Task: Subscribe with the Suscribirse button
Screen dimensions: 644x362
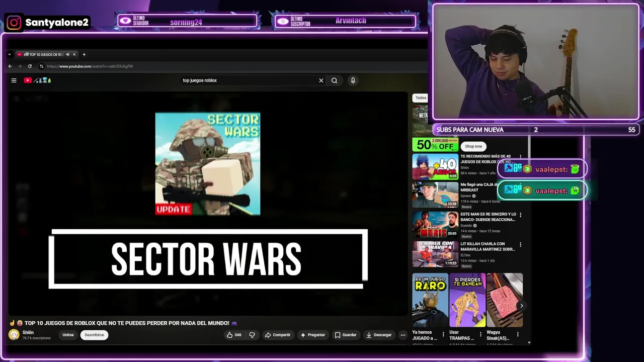Action: coord(94,335)
